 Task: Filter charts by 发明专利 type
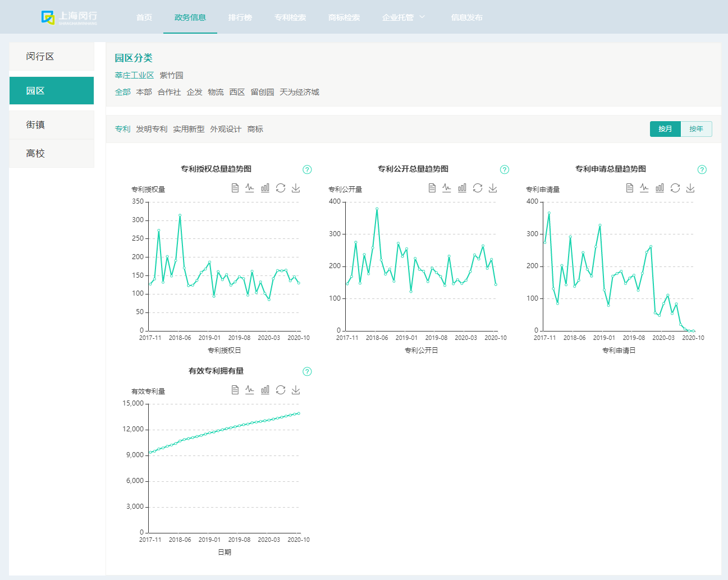[x=152, y=129]
